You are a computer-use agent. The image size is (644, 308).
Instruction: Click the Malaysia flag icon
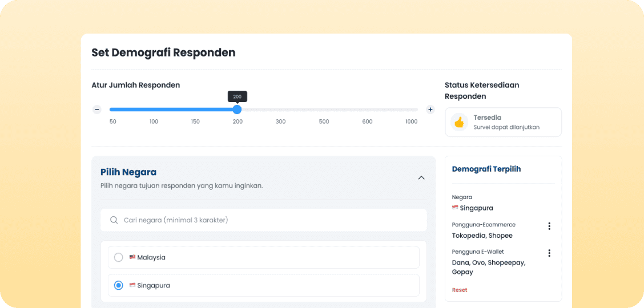coord(132,257)
